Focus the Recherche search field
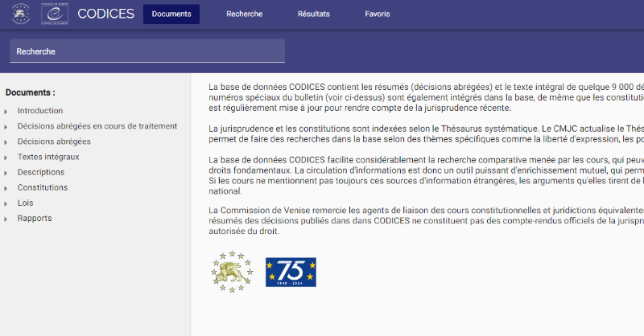Viewport: 644px width, 336px height. pos(147,51)
